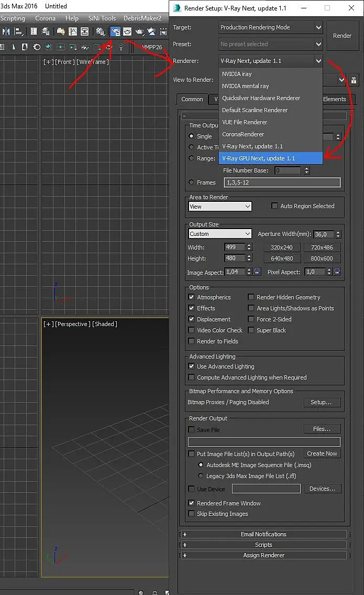Click the highlighted Render Setup icon
364x595 pixels.
pos(115,31)
